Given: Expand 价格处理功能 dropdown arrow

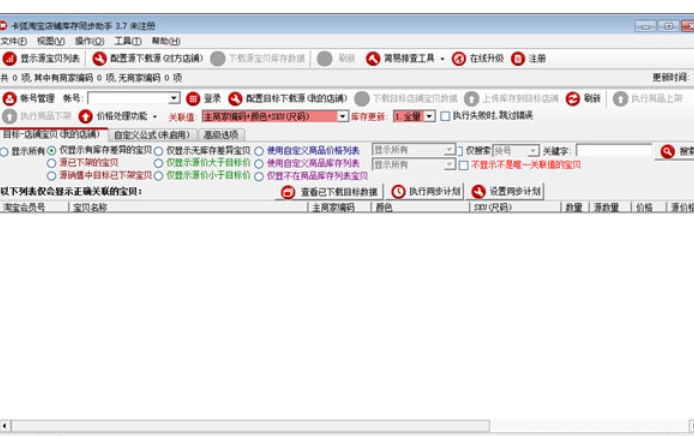Looking at the screenshot, I should 155,116.
